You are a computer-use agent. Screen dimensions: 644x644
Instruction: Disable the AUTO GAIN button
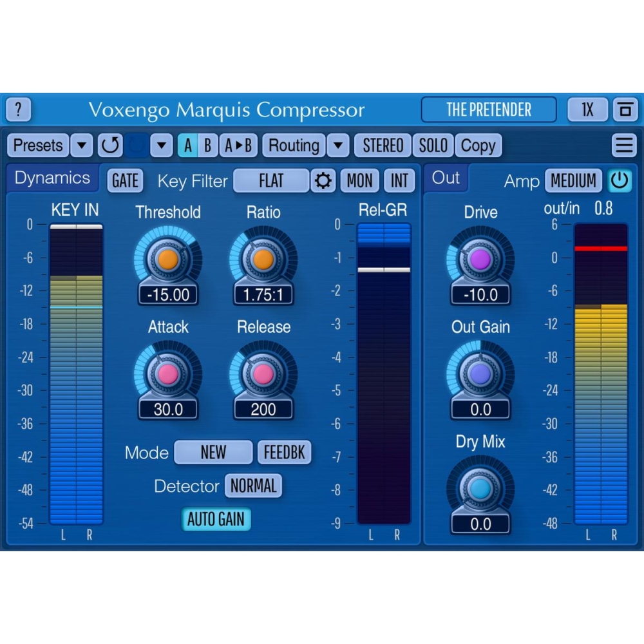tap(216, 519)
